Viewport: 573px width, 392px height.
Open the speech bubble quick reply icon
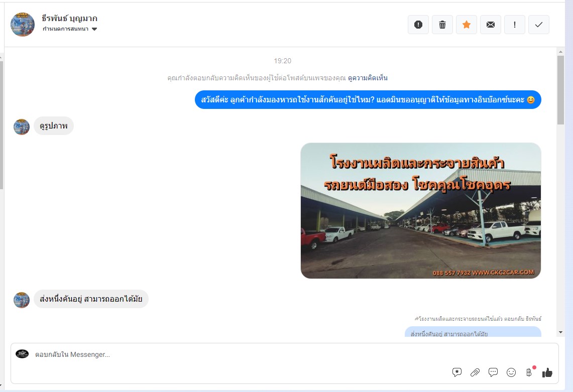coord(493,372)
